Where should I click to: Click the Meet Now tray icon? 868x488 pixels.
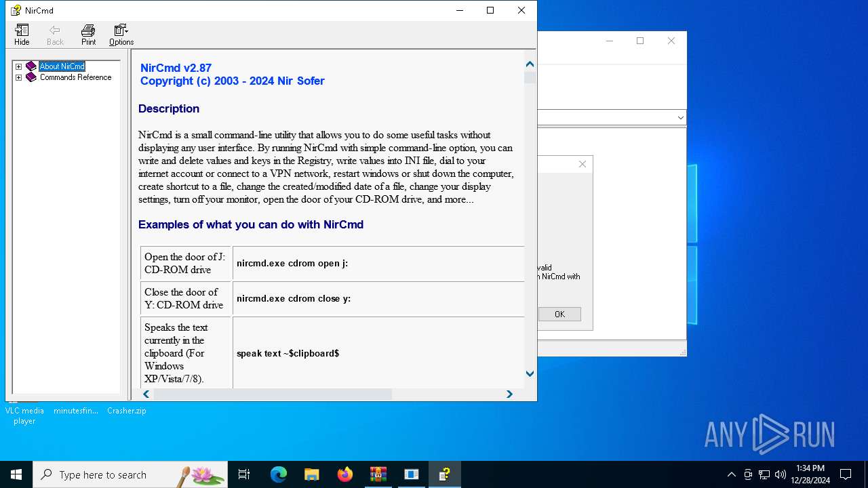coord(748,474)
